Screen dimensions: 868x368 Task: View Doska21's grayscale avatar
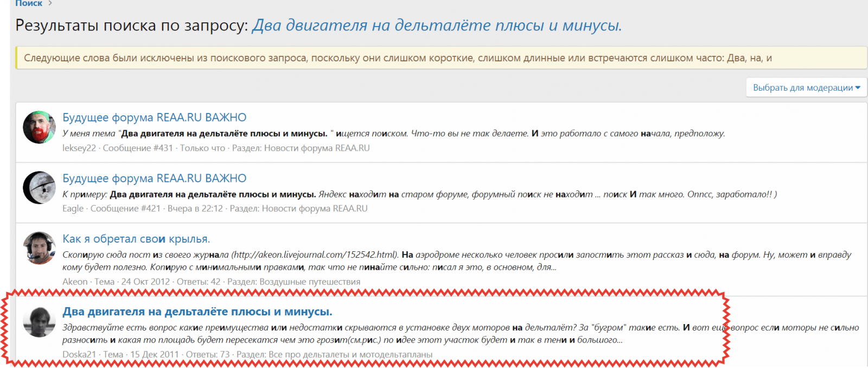tap(39, 321)
